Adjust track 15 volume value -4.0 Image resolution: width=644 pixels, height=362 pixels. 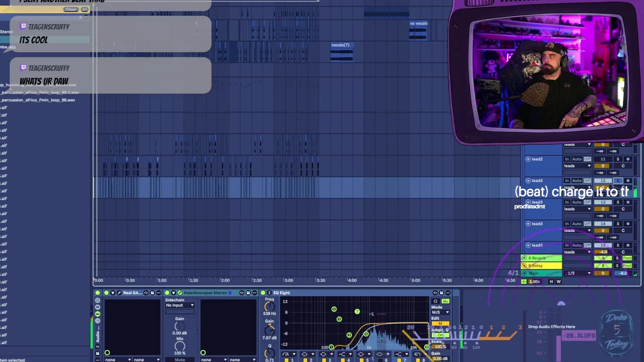click(x=603, y=252)
